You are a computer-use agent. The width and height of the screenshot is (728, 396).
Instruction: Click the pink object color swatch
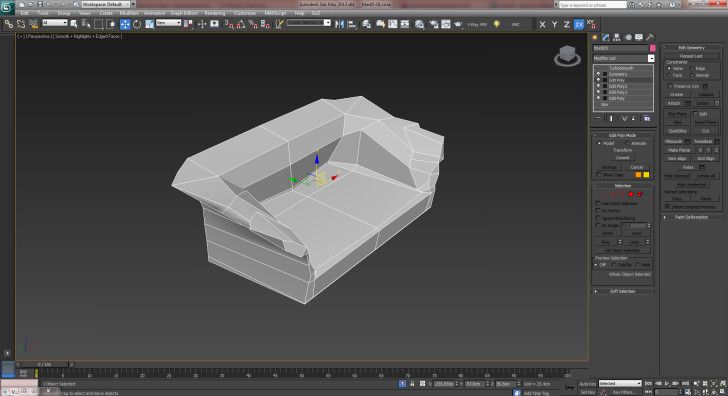coord(652,48)
